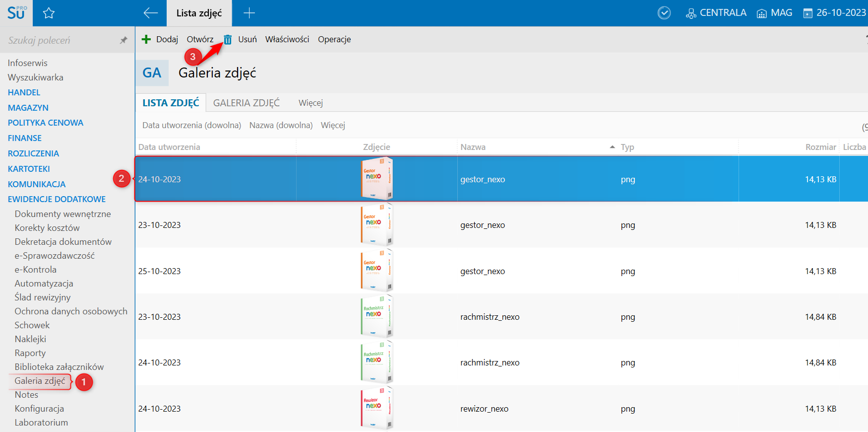Image resolution: width=868 pixels, height=432 pixels.
Task: Open Schowek in the sidebar
Action: [x=32, y=325]
